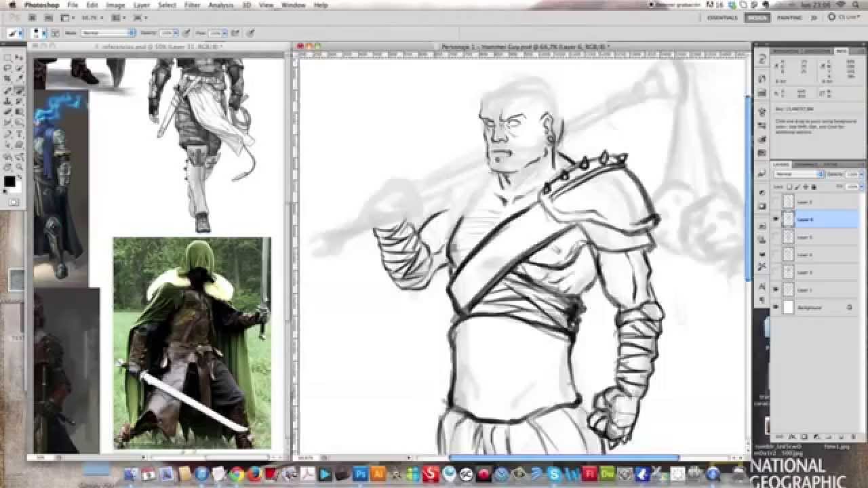Show Layer 5 by clicking its eye column
The height and width of the screenshot is (488, 868).
tap(775, 236)
